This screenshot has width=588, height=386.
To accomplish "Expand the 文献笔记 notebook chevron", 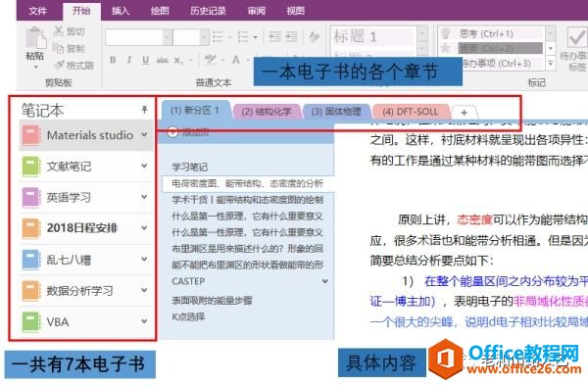I will [x=144, y=166].
